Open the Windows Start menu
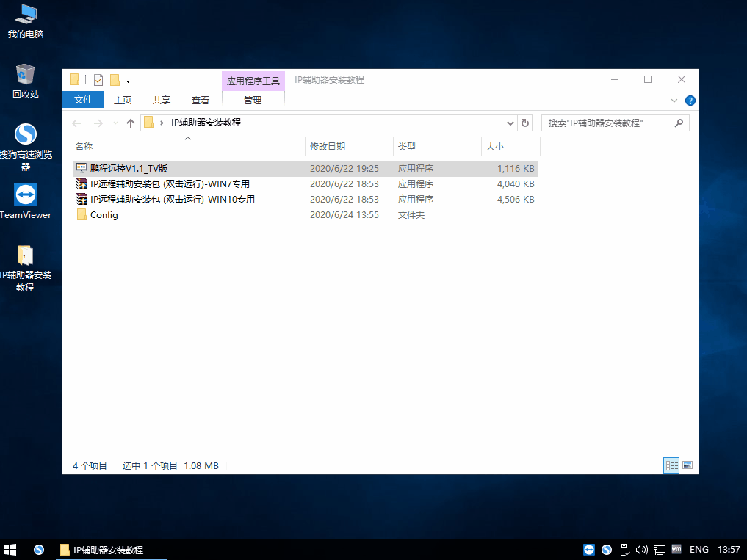 tap(10, 550)
